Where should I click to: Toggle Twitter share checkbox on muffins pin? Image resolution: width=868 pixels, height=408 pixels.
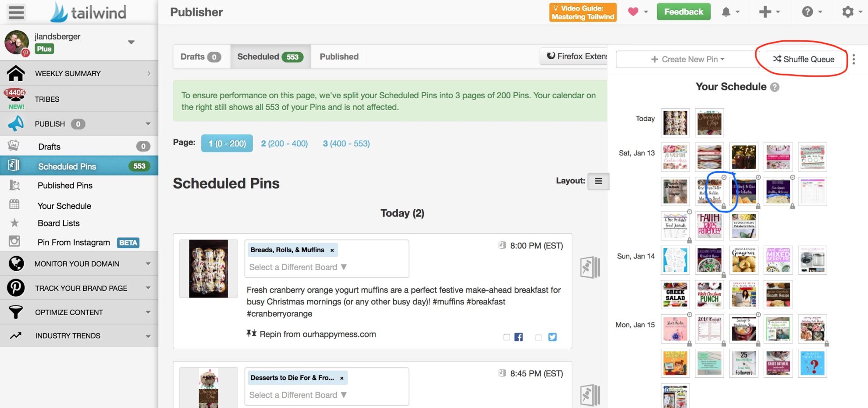539,337
